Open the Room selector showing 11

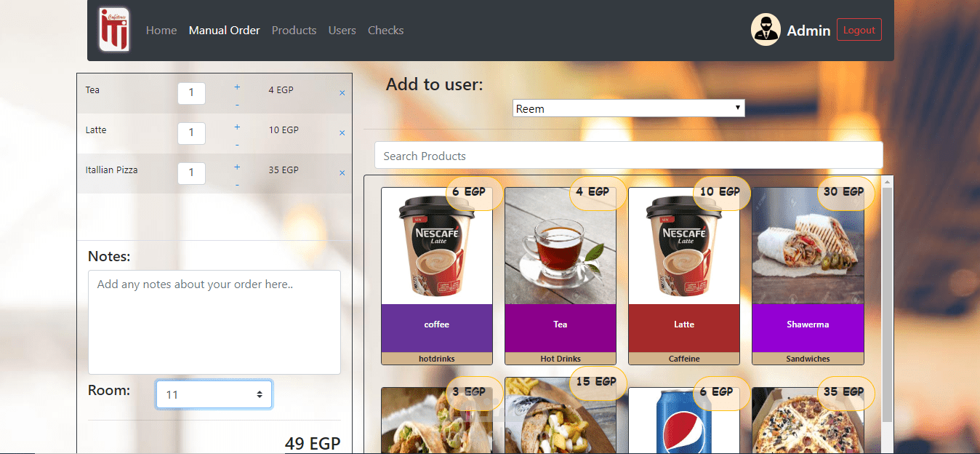pos(214,394)
